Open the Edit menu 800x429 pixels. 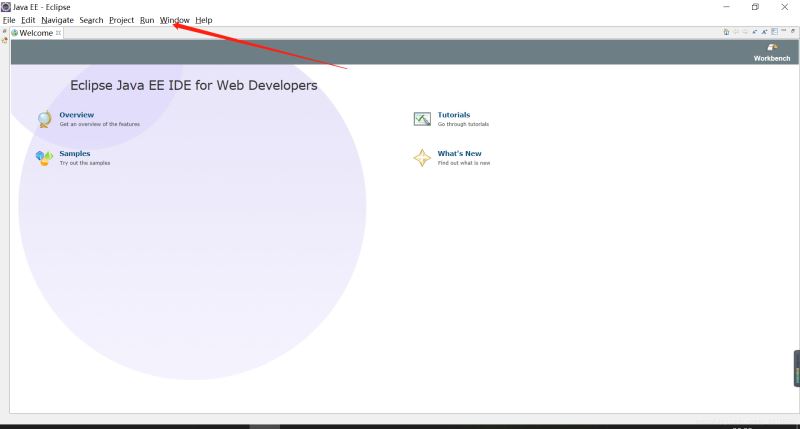click(x=28, y=20)
